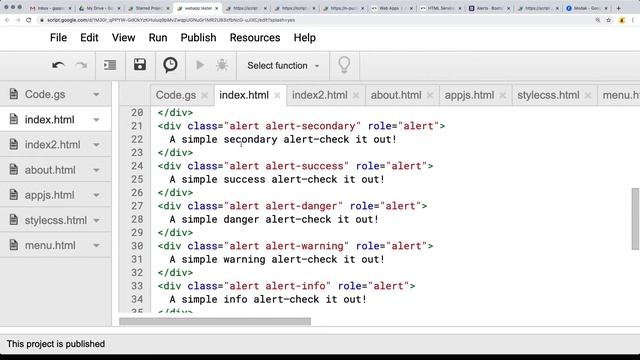Reload the browser page

point(29,20)
